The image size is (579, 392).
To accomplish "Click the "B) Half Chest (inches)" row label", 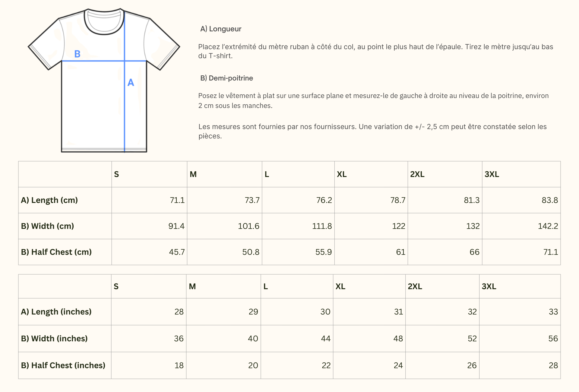I will pyautogui.click(x=63, y=365).
